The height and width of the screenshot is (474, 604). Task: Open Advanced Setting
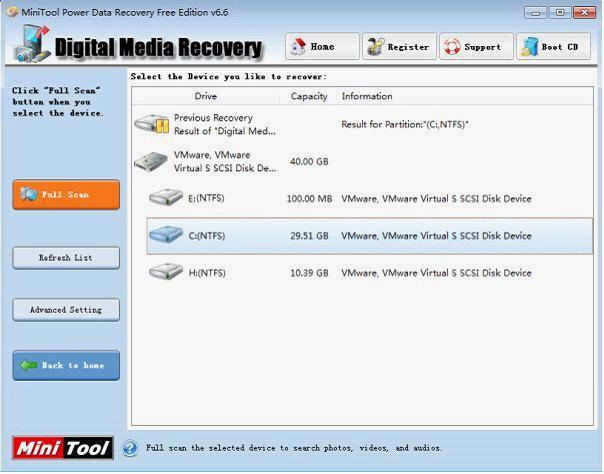(66, 310)
